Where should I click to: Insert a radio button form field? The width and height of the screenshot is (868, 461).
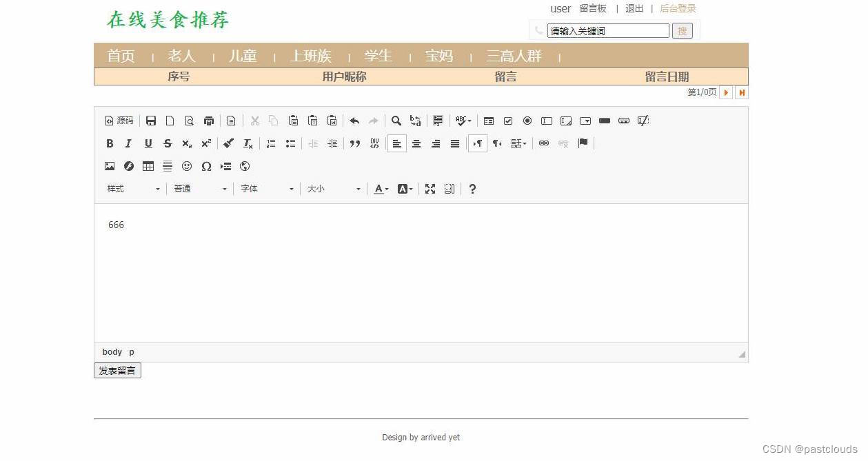pyautogui.click(x=527, y=121)
